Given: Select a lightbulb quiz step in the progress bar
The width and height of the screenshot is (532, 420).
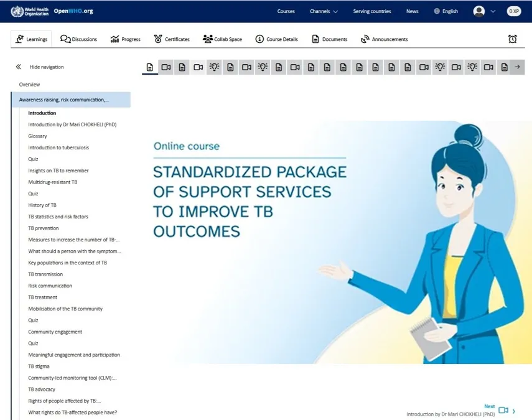Looking at the screenshot, I should [x=215, y=67].
